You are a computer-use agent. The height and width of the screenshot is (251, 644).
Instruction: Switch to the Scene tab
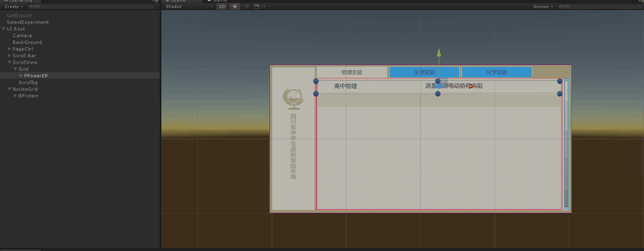coord(181,1)
